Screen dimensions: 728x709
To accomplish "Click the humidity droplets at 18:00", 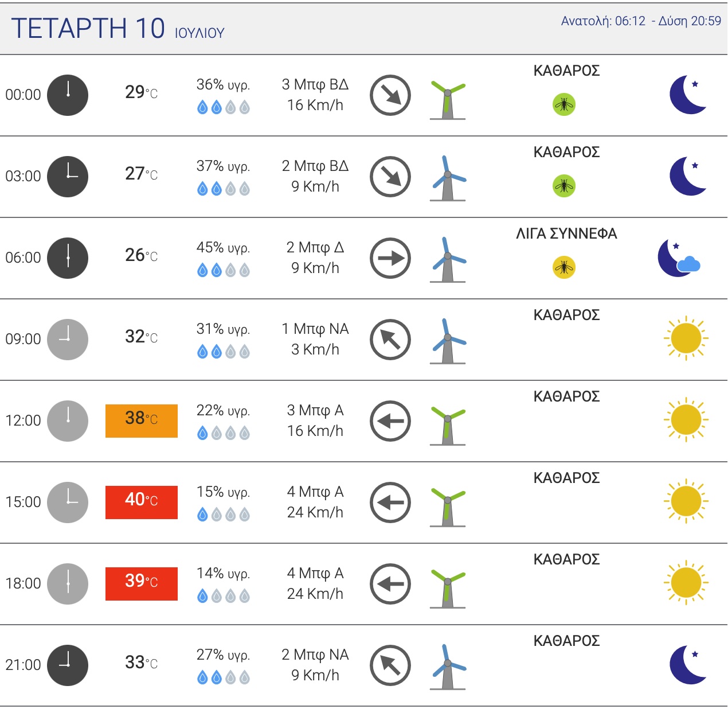I will [224, 597].
